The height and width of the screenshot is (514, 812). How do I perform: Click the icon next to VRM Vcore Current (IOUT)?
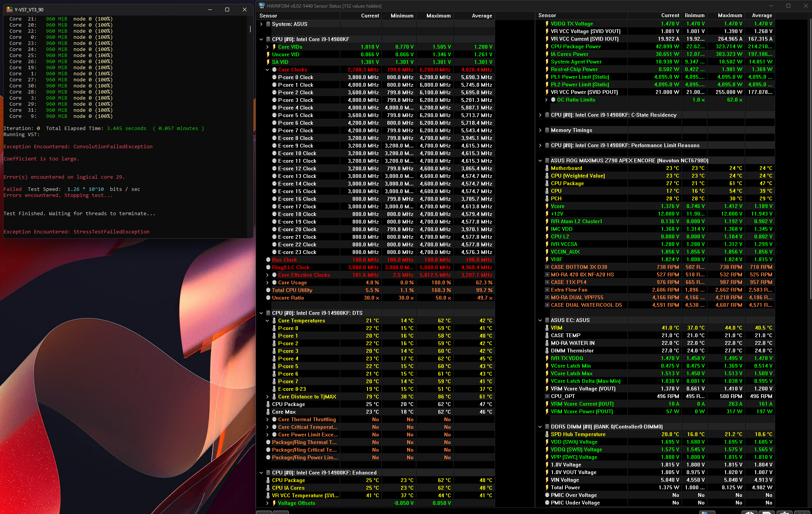pos(547,404)
